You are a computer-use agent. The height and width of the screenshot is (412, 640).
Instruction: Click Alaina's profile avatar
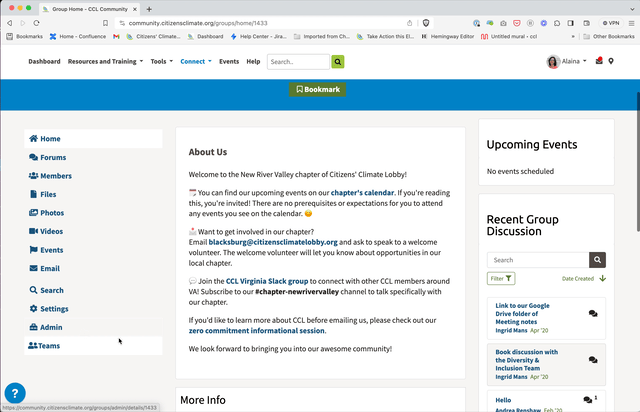tap(553, 62)
